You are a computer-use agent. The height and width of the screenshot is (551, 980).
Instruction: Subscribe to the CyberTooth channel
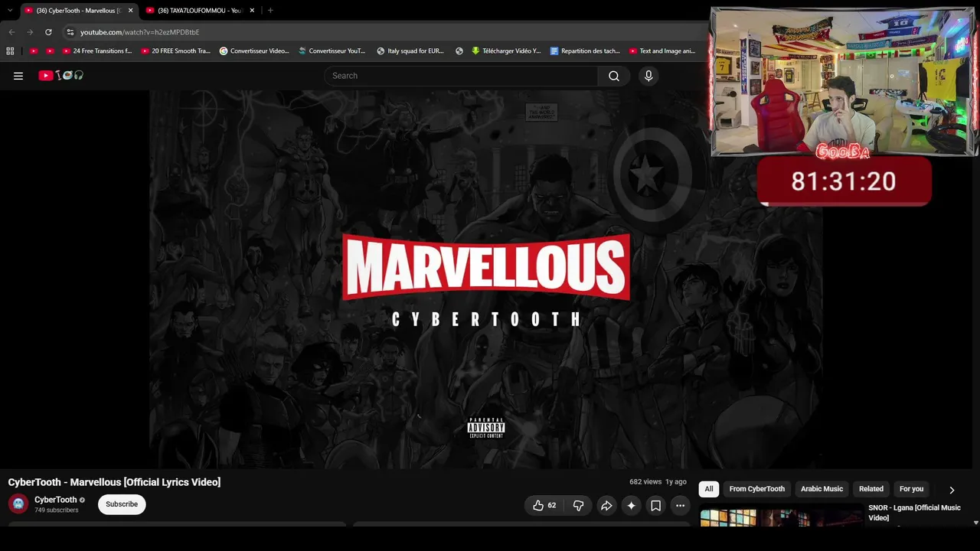coord(122,504)
